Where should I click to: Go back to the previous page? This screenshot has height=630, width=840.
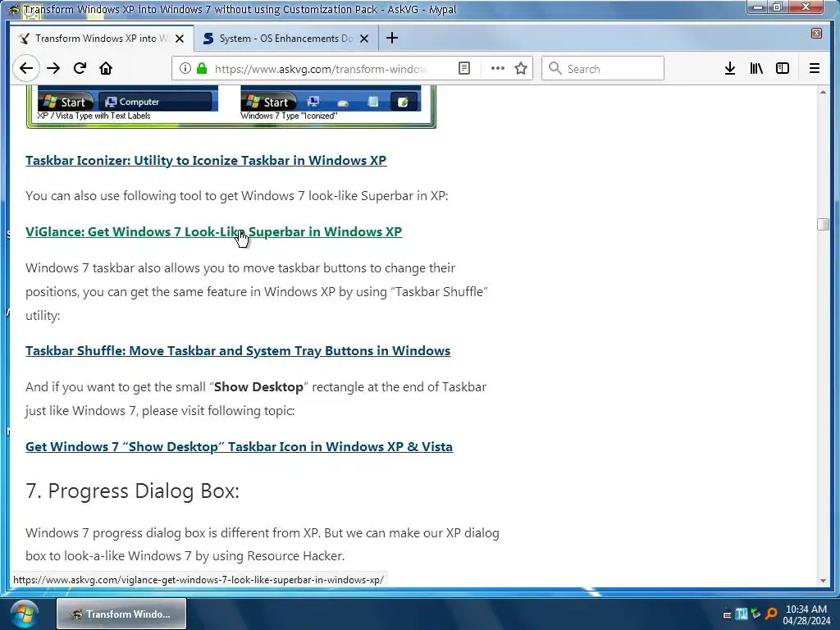pyautogui.click(x=25, y=68)
